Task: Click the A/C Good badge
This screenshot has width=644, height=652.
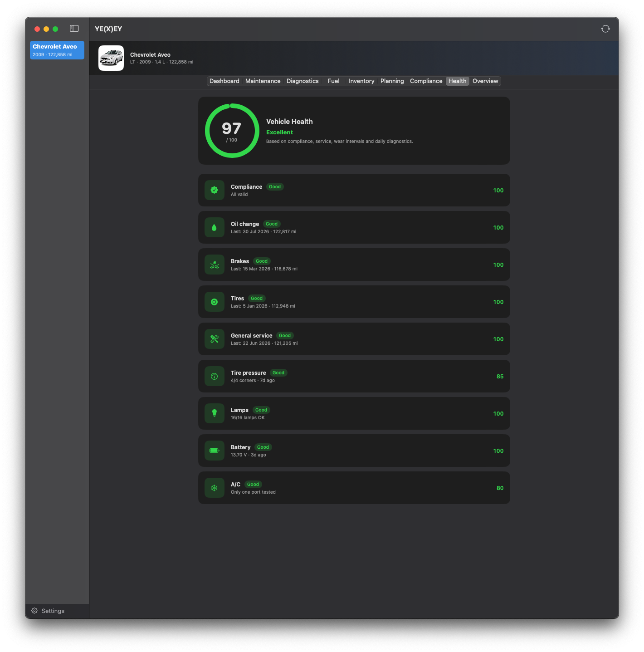Action: click(253, 485)
